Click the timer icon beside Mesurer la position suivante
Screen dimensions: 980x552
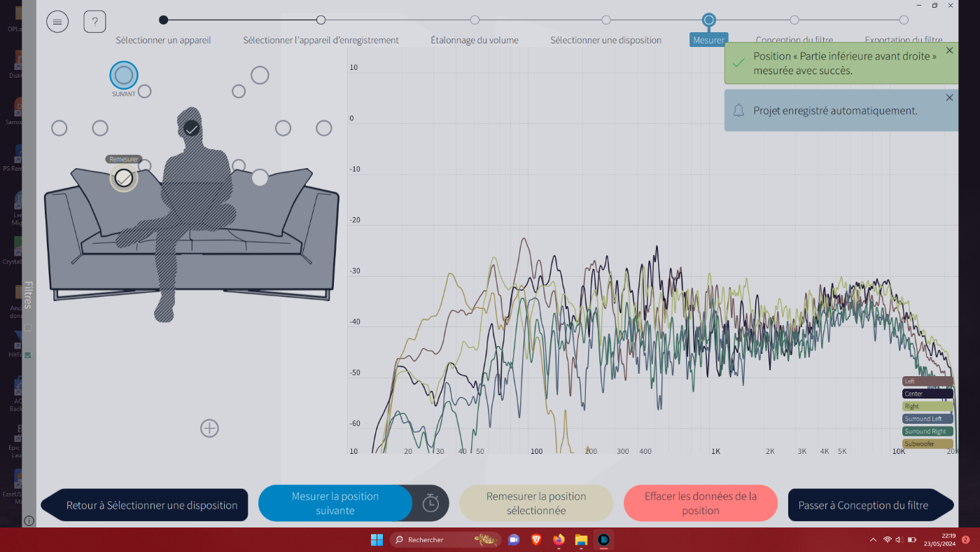pos(430,503)
